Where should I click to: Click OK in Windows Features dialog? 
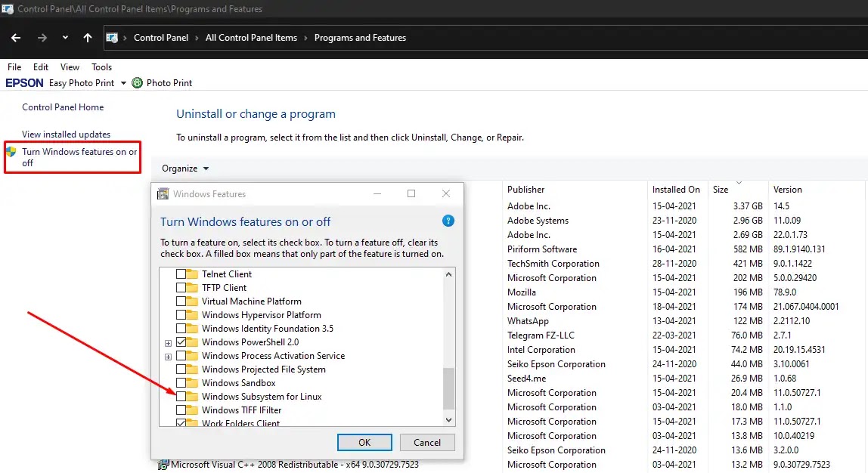coord(364,443)
